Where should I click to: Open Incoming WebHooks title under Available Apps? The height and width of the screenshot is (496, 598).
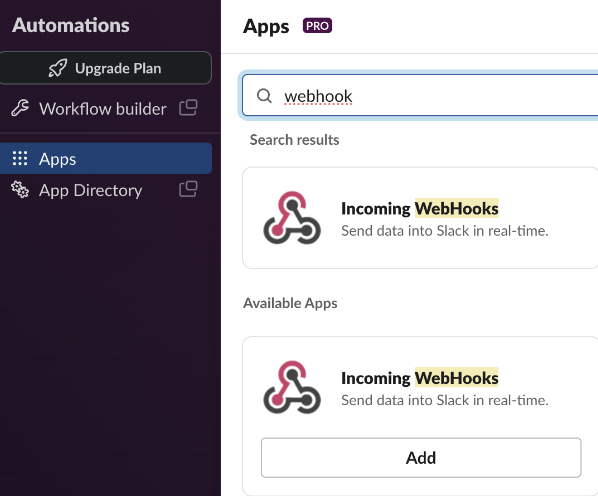click(x=420, y=378)
